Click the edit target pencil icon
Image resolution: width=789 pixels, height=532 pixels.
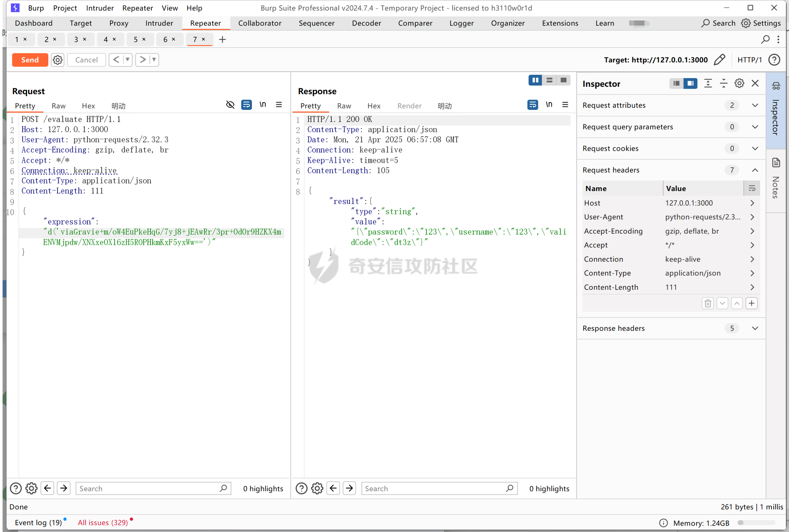pyautogui.click(x=720, y=60)
